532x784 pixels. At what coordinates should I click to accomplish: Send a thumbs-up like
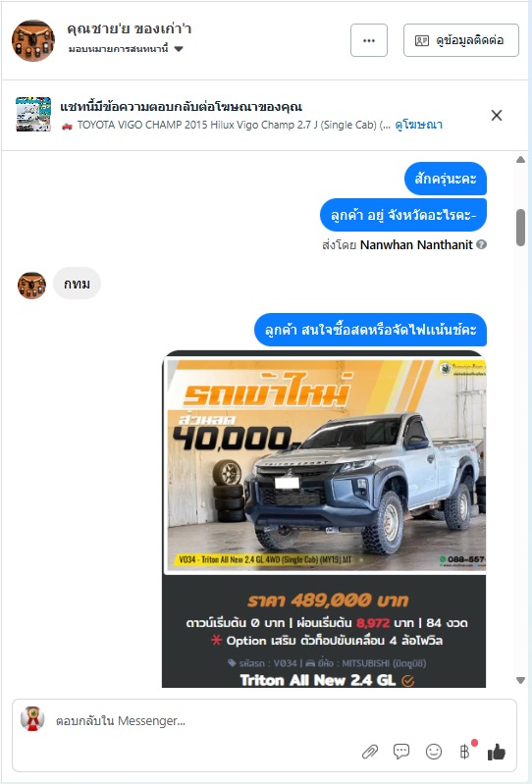pos(497,751)
